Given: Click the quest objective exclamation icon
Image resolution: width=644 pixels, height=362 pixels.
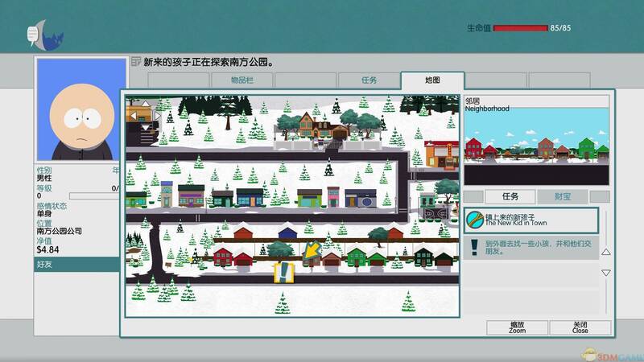Looking at the screenshot, I should coord(473,247).
